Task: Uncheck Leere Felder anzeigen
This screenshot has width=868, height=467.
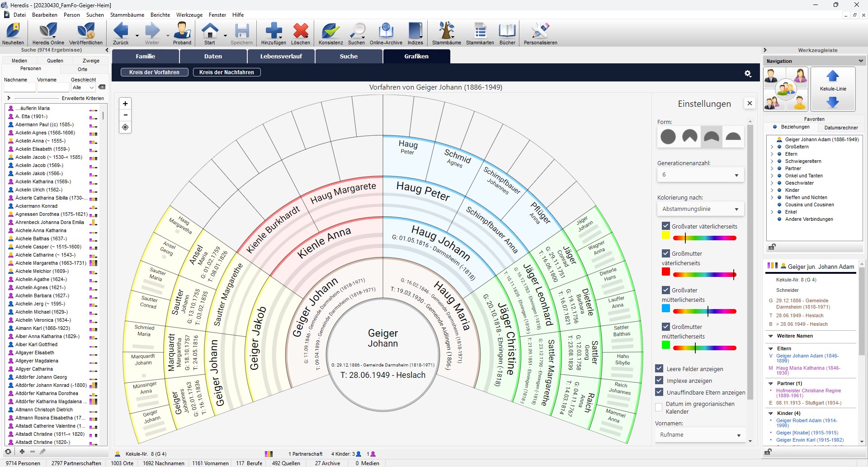Action: coord(659,369)
